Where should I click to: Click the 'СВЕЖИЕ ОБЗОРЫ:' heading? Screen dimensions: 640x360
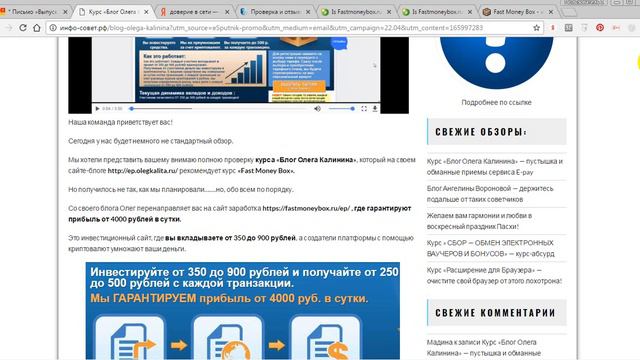[481, 132]
